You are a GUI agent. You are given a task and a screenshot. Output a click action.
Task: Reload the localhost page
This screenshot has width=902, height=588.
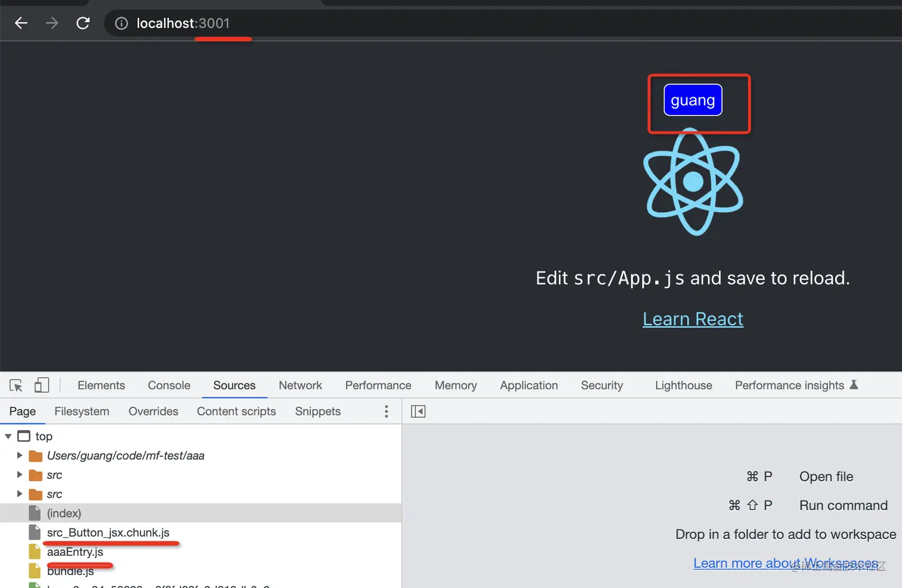[83, 23]
